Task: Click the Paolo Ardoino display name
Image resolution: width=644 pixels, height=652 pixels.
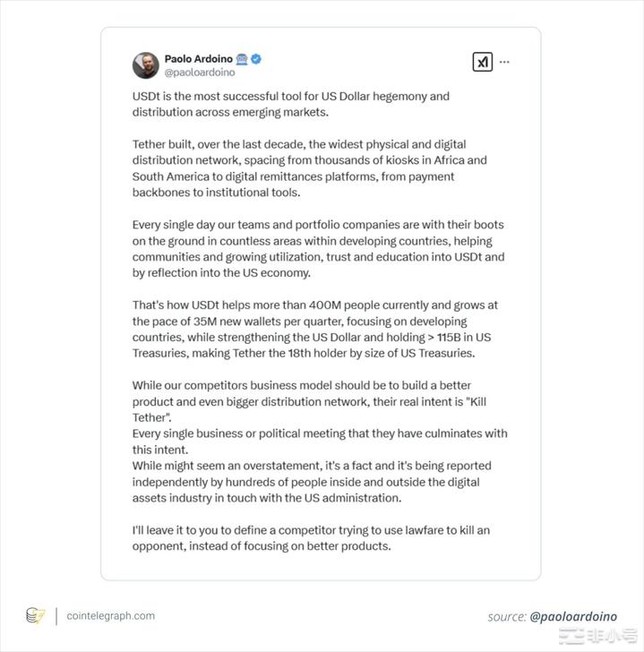Action: (x=198, y=59)
